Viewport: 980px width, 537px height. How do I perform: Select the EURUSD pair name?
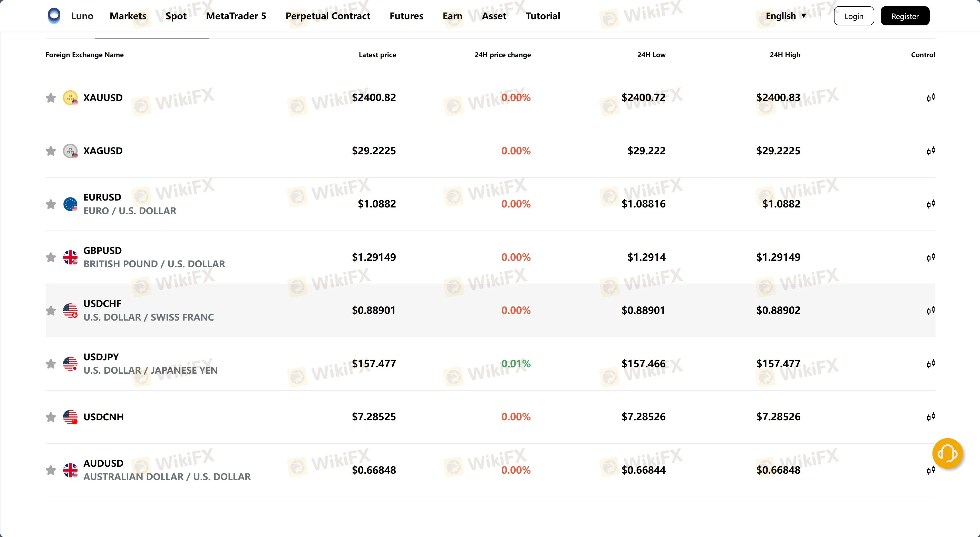click(x=102, y=197)
